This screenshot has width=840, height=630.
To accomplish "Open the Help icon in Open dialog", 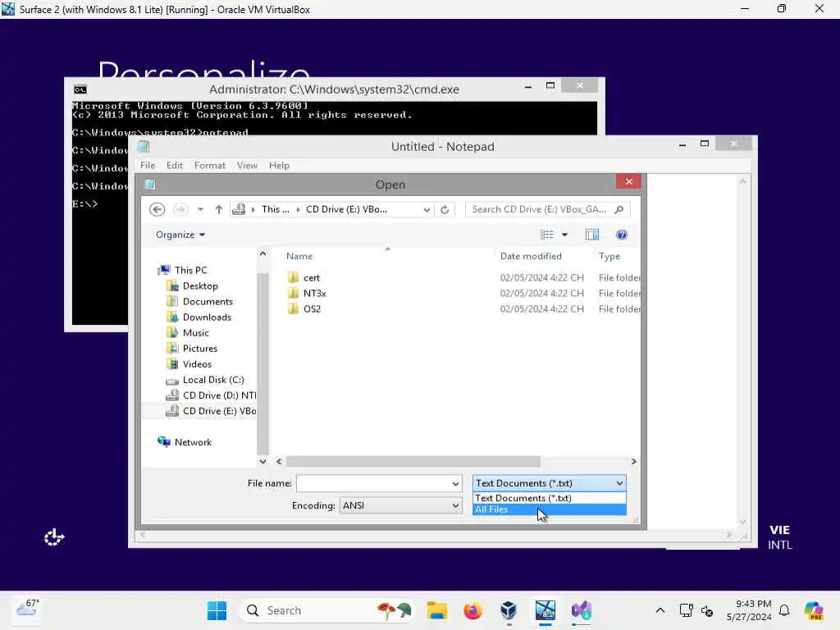I will pos(622,235).
